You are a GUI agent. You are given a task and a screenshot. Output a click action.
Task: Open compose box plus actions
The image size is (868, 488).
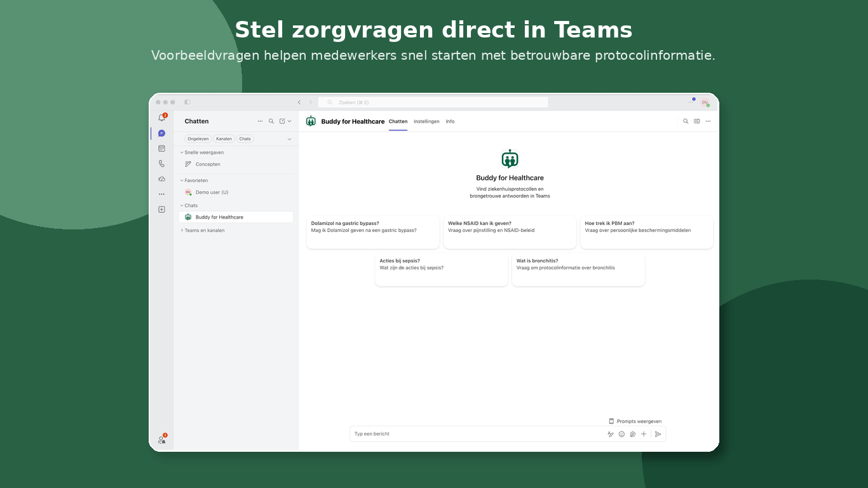(644, 434)
